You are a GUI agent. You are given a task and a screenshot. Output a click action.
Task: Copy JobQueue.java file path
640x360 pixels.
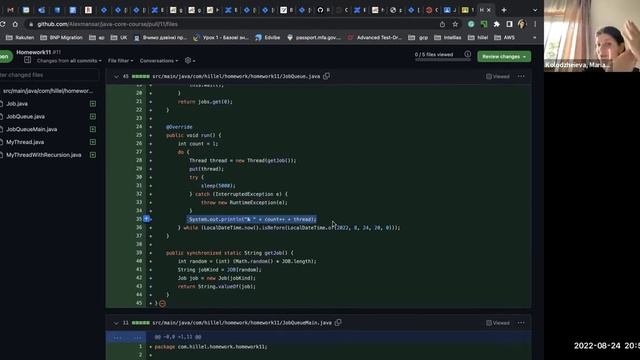pos(327,76)
